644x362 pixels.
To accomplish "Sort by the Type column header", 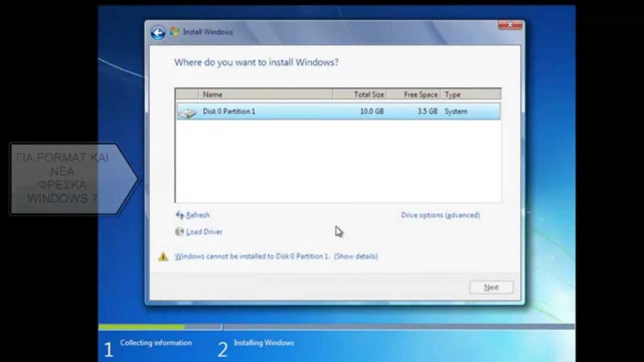I will coord(471,94).
